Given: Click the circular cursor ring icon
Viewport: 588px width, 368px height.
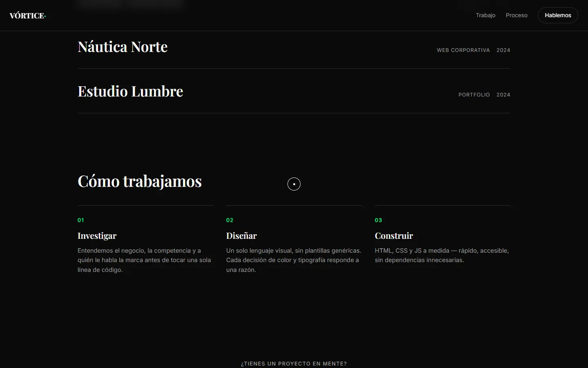Looking at the screenshot, I should coord(294,184).
